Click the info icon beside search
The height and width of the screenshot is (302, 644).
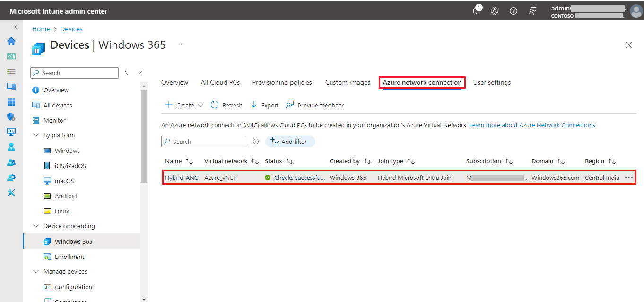(256, 142)
